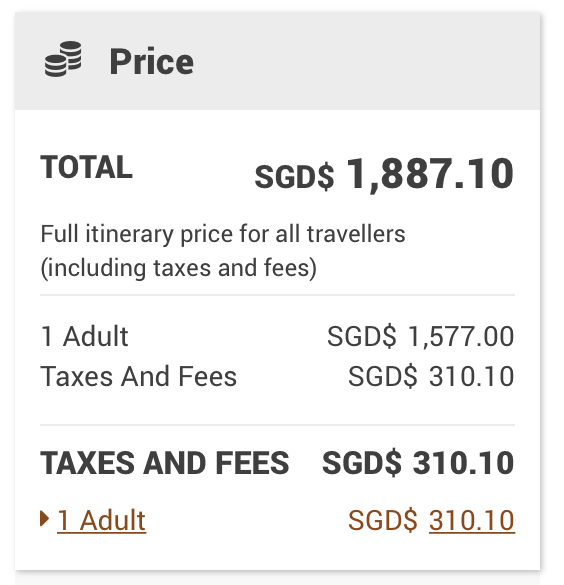Click the divider line above TAXES AND FEES

(x=278, y=425)
